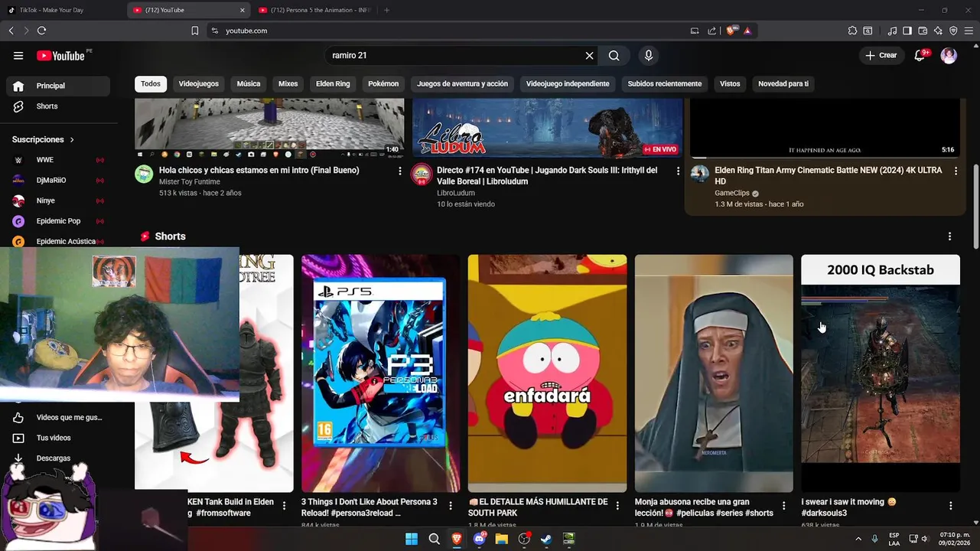Open the Epidemic Pop subscription
The height and width of the screenshot is (551, 980).
[x=58, y=221]
